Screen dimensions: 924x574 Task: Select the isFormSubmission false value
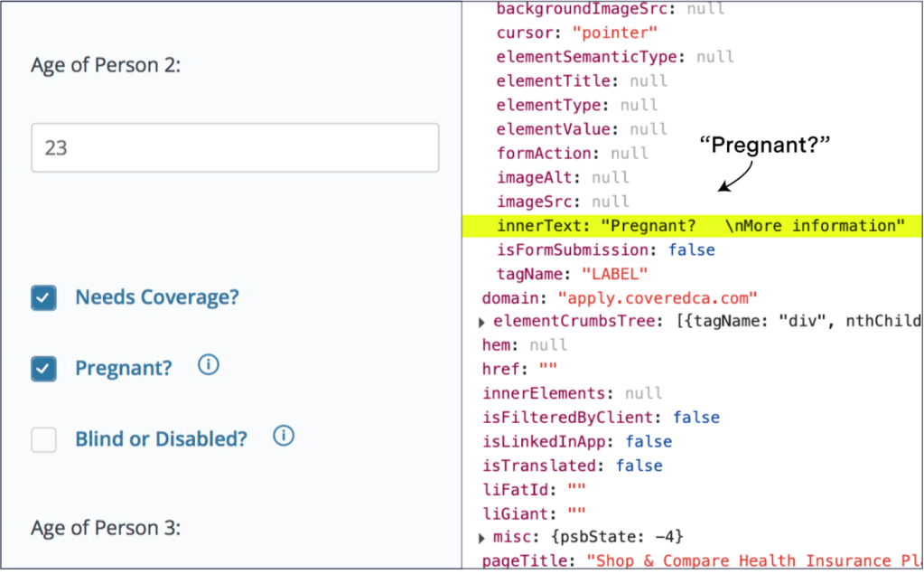[691, 249]
